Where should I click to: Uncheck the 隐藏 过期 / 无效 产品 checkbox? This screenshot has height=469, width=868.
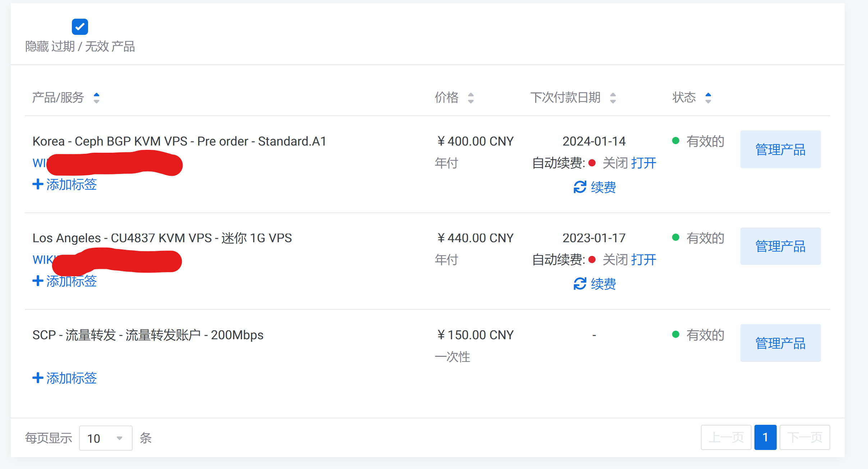80,27
